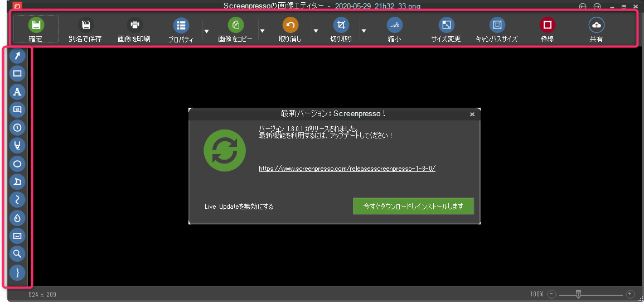Go to previous image arrow in title bar
The image size is (644, 302).
[583, 6]
